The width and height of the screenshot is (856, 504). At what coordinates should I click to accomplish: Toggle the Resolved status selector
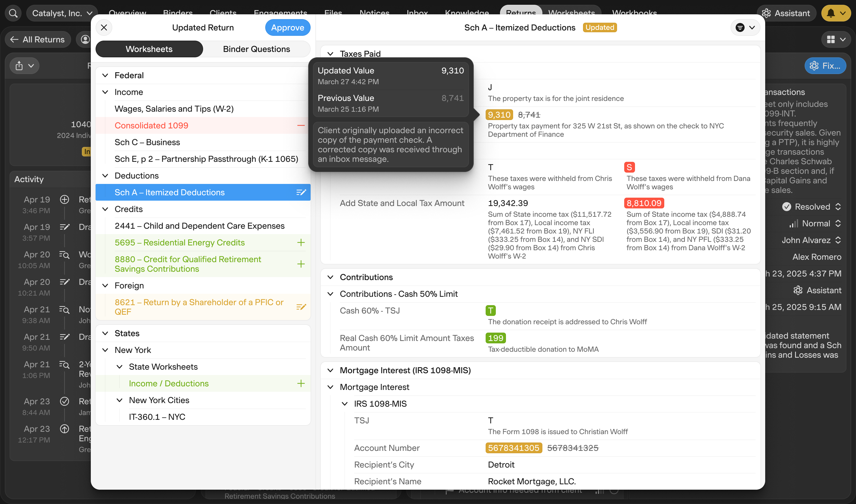pos(812,207)
